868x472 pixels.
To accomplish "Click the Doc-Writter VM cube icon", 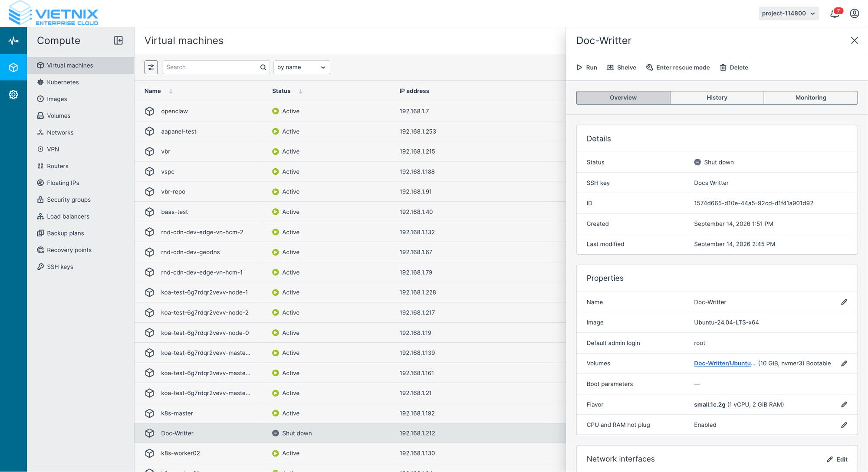I will tap(150, 433).
